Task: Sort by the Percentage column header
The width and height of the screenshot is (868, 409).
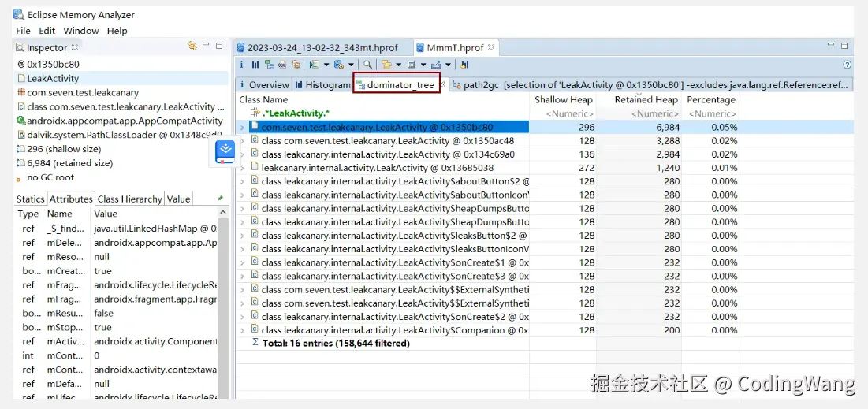Action: (x=711, y=99)
